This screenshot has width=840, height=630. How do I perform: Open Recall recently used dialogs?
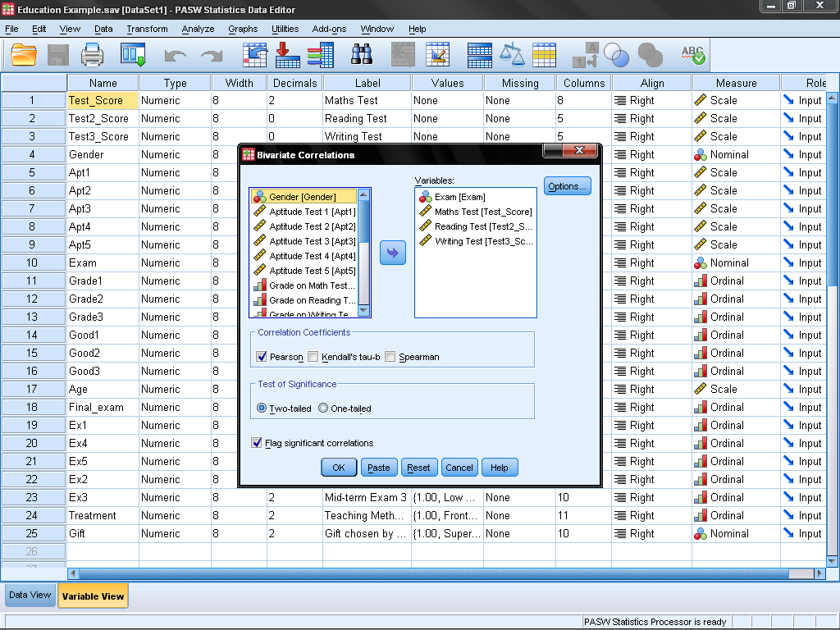click(x=133, y=55)
